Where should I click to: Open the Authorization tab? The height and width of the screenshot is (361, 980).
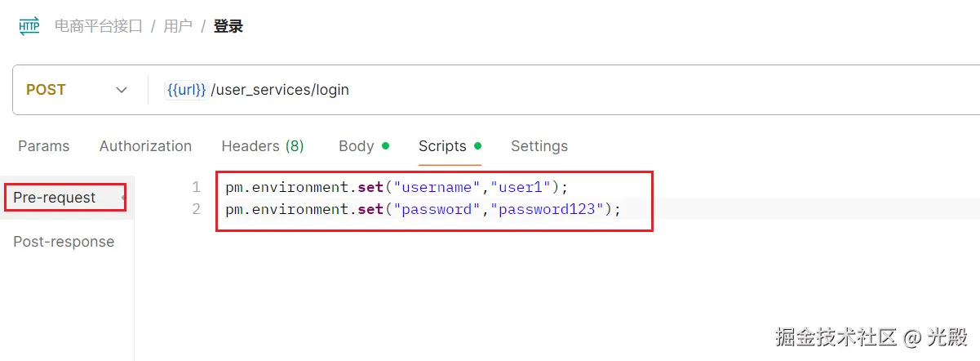pyautogui.click(x=145, y=146)
